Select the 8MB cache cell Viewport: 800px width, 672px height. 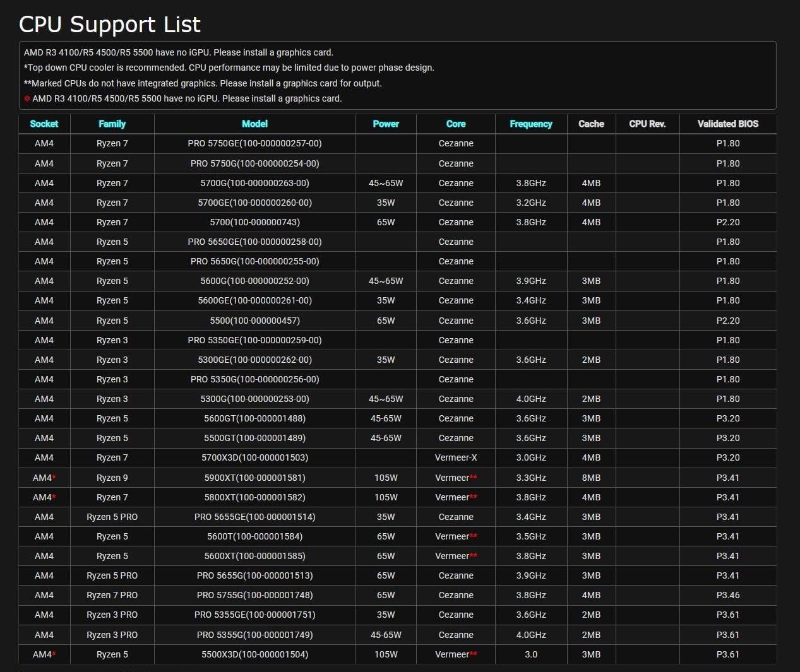tap(591, 478)
